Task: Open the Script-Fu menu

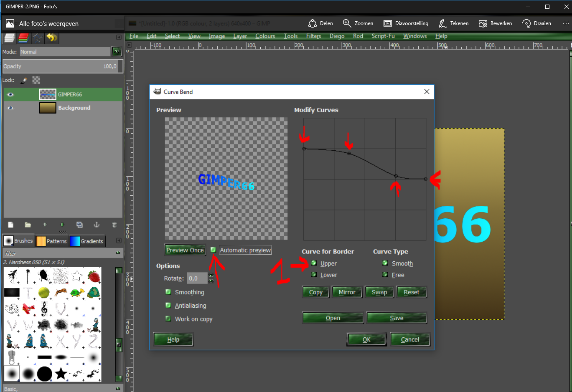Action: [x=383, y=36]
